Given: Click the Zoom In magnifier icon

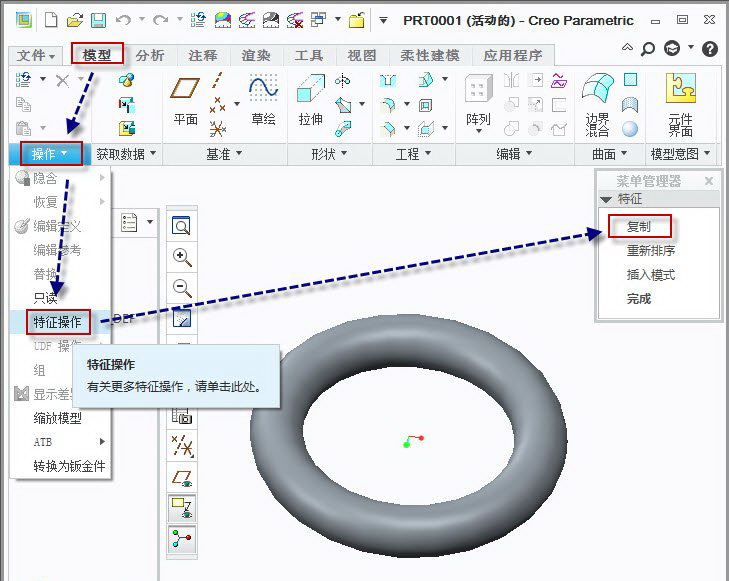Looking at the screenshot, I should tap(182, 257).
